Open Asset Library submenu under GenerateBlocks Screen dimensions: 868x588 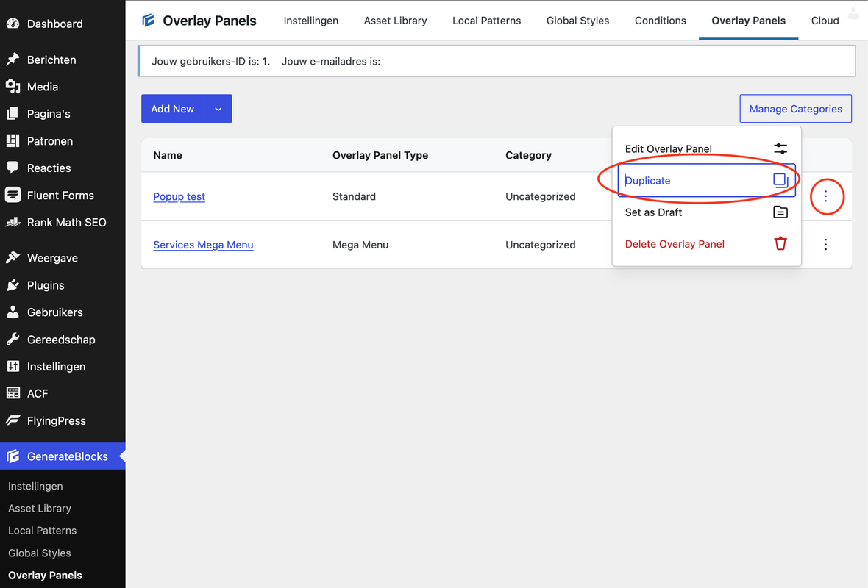click(x=40, y=508)
